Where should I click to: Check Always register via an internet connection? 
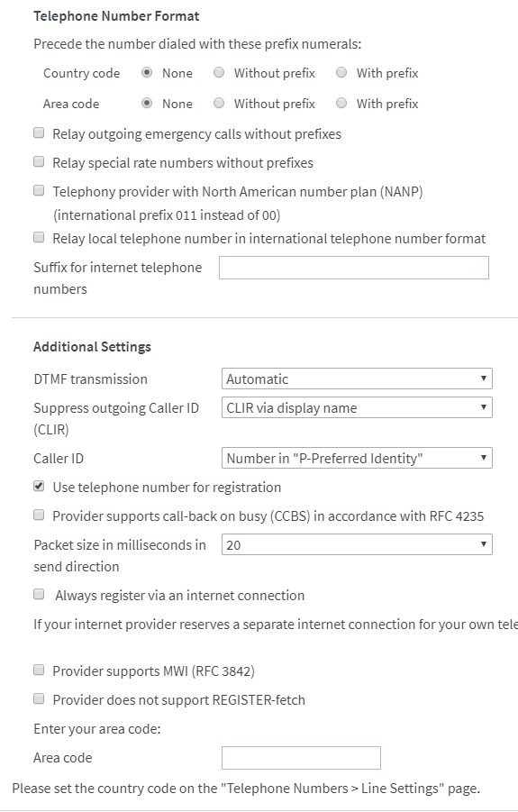coord(39,595)
